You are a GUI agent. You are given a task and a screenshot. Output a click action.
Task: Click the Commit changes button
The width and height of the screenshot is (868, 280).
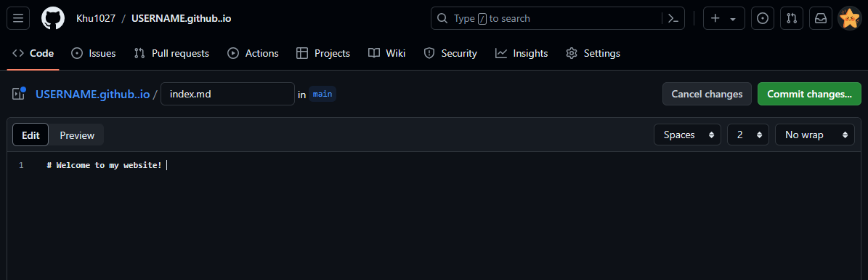[x=809, y=94]
